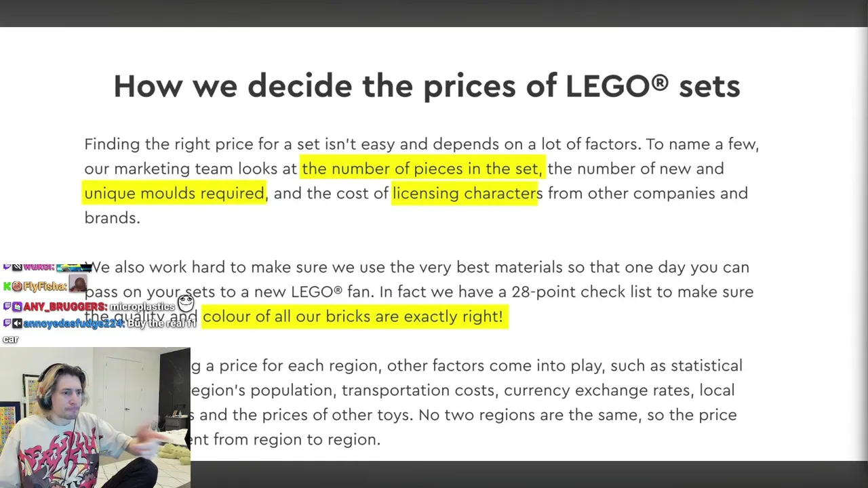Click the image emote in FlyFisha's message

click(78, 285)
